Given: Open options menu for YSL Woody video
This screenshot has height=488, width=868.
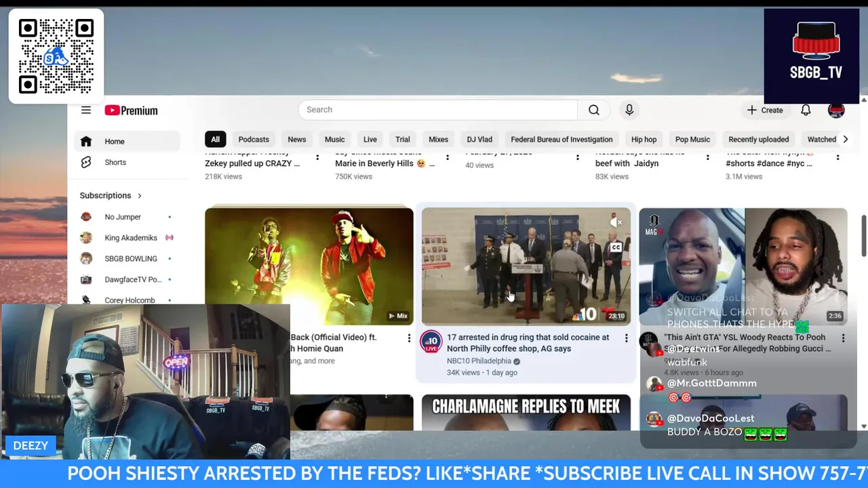Looking at the screenshot, I should click(x=843, y=338).
